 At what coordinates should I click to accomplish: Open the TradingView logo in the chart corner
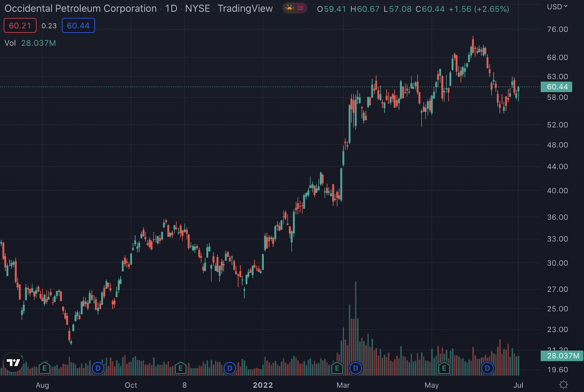pos(14,362)
